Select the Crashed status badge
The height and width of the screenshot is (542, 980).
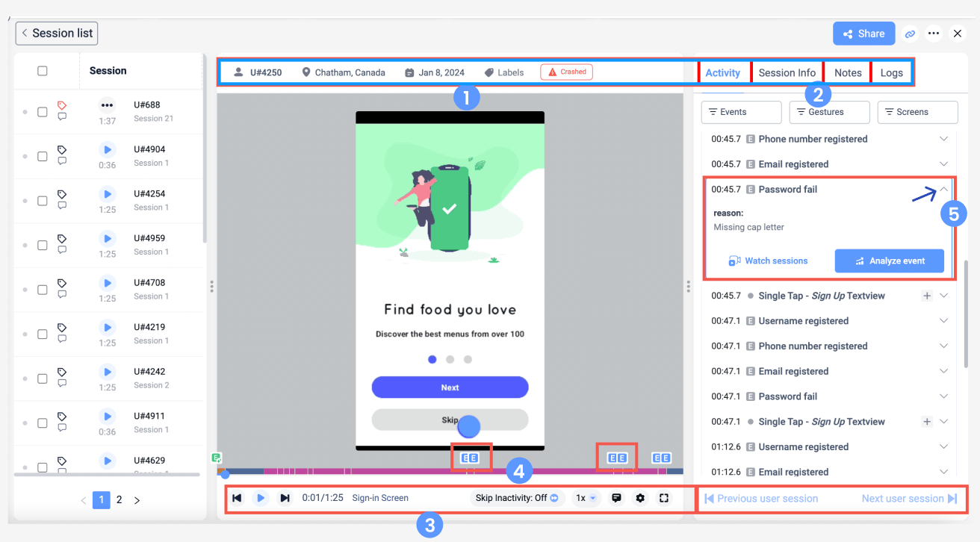click(x=566, y=72)
